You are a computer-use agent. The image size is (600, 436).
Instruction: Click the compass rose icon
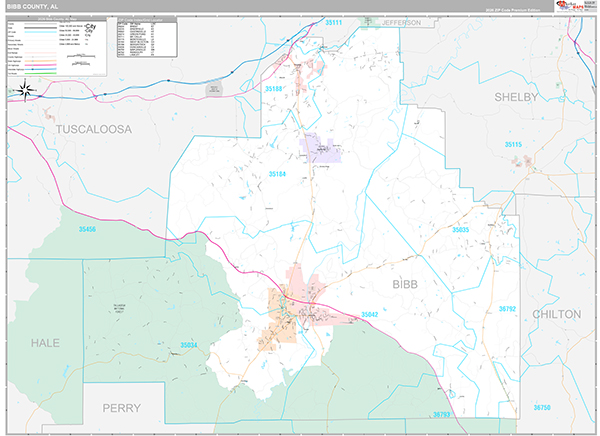[26, 91]
